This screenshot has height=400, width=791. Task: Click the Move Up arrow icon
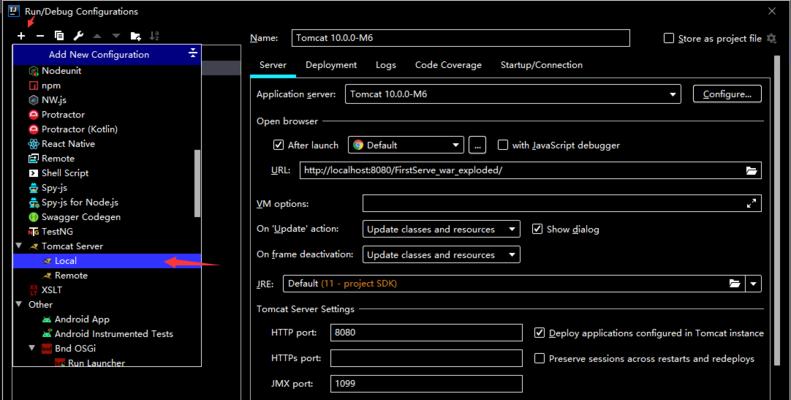[97, 36]
